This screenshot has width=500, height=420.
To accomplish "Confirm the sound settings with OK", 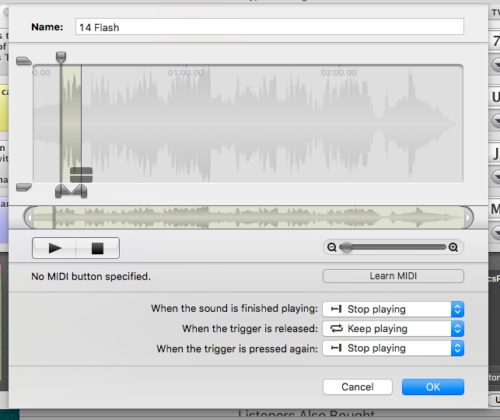I will point(433,387).
